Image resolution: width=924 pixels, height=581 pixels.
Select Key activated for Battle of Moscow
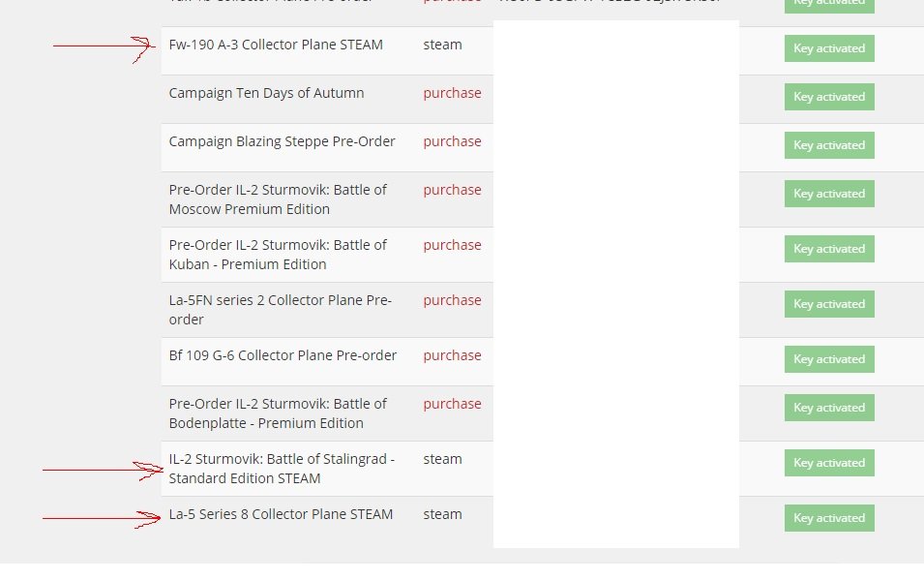click(829, 194)
